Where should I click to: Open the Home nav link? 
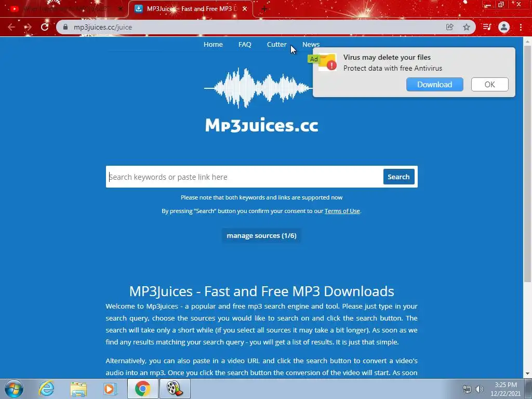[213, 45]
